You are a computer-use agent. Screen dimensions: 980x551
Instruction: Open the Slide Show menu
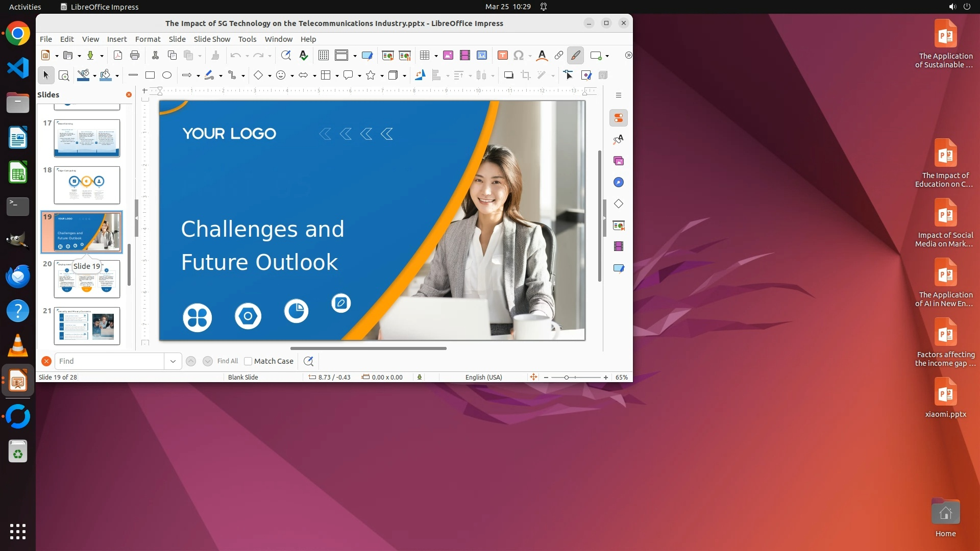click(x=212, y=39)
